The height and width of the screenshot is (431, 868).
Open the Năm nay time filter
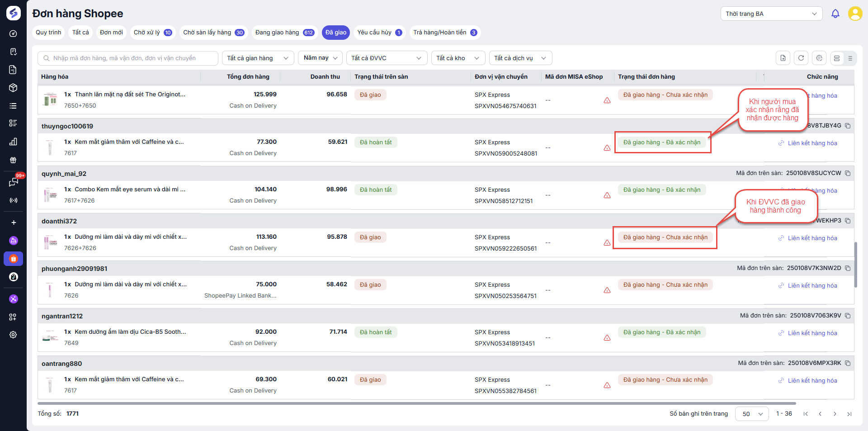tap(320, 58)
